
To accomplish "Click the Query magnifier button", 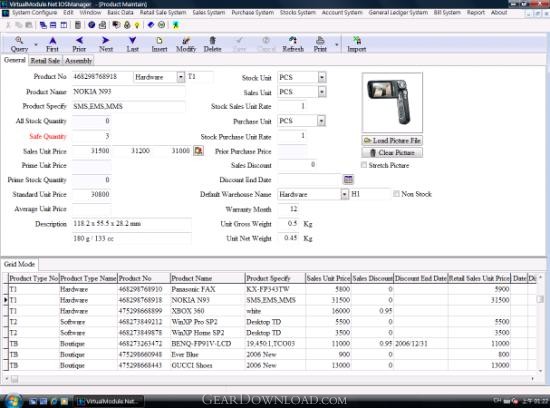I will pos(19,44).
